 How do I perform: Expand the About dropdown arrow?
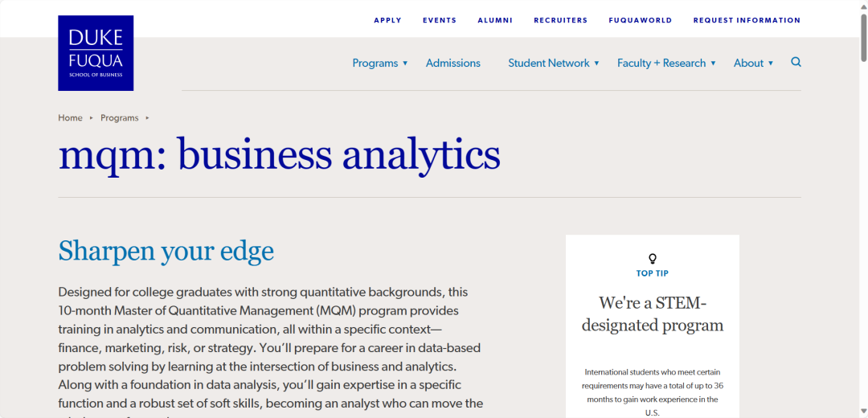771,64
